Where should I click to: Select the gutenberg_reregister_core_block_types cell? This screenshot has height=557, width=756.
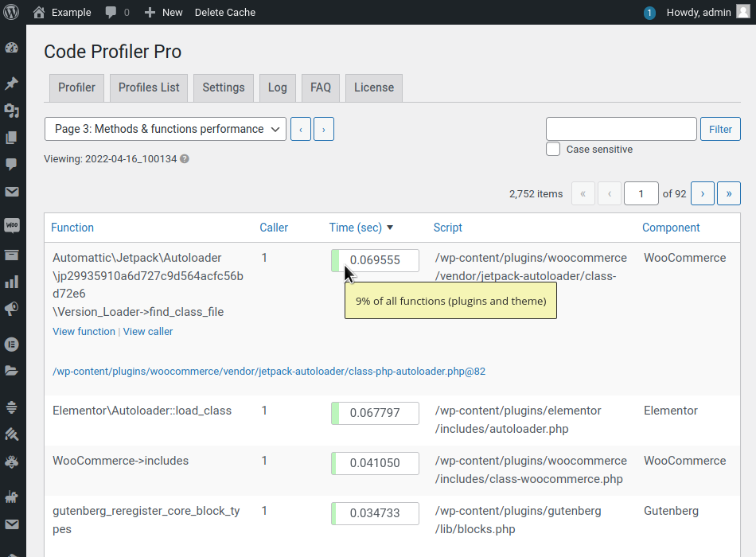pos(146,520)
